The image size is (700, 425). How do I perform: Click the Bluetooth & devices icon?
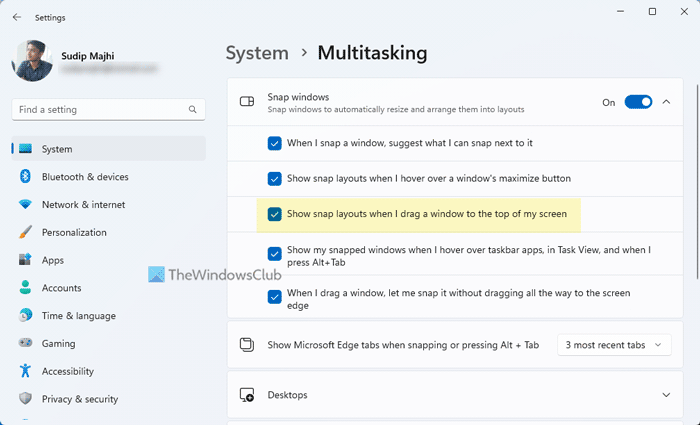(25, 177)
